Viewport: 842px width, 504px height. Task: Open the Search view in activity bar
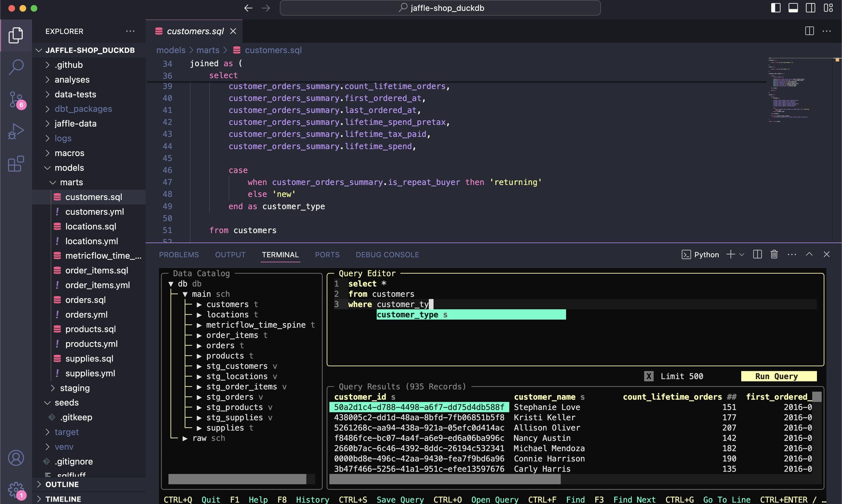click(16, 67)
